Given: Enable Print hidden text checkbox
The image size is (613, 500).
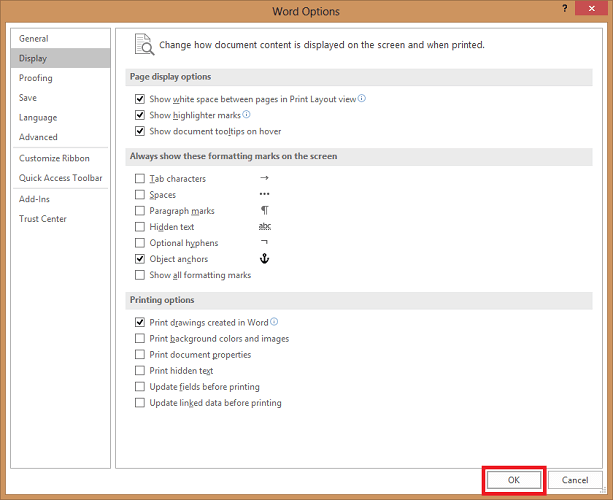Looking at the screenshot, I should tap(140, 371).
